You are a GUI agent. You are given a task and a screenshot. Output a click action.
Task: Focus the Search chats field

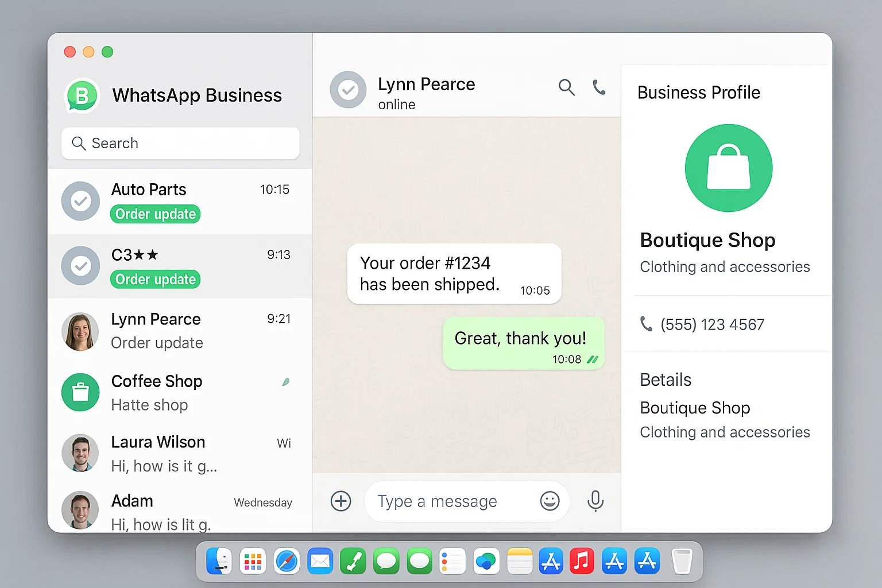point(180,143)
